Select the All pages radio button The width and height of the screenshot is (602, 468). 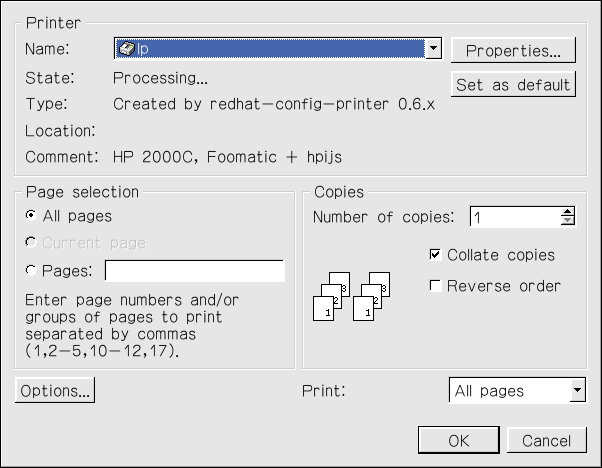(x=31, y=215)
